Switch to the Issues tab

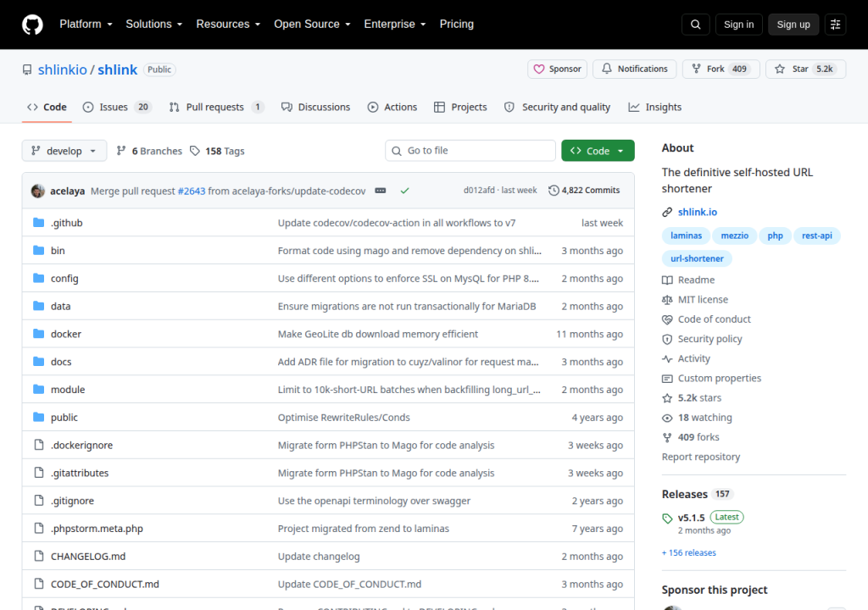117,108
